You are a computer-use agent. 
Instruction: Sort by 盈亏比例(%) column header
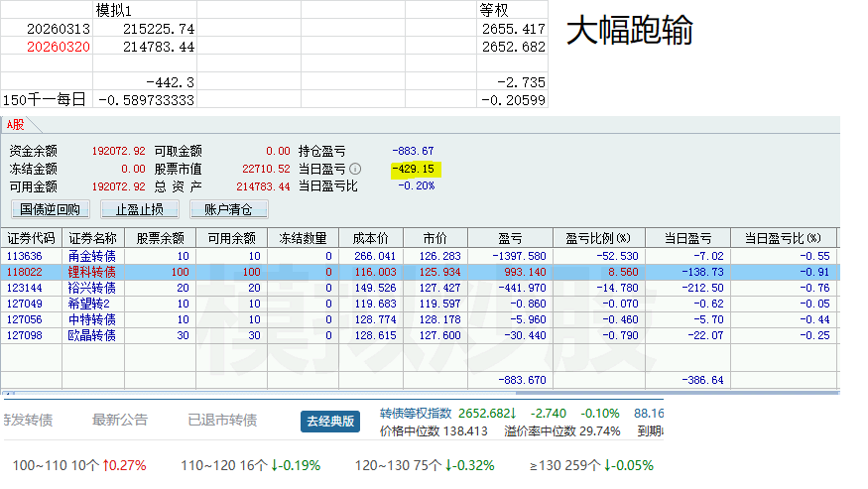(598, 238)
